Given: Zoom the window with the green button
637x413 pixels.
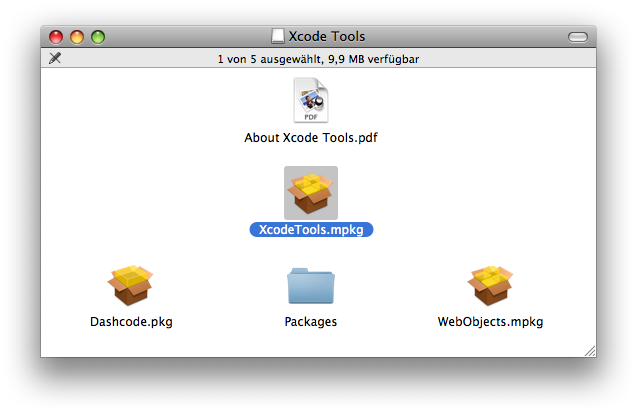Looking at the screenshot, I should point(98,37).
